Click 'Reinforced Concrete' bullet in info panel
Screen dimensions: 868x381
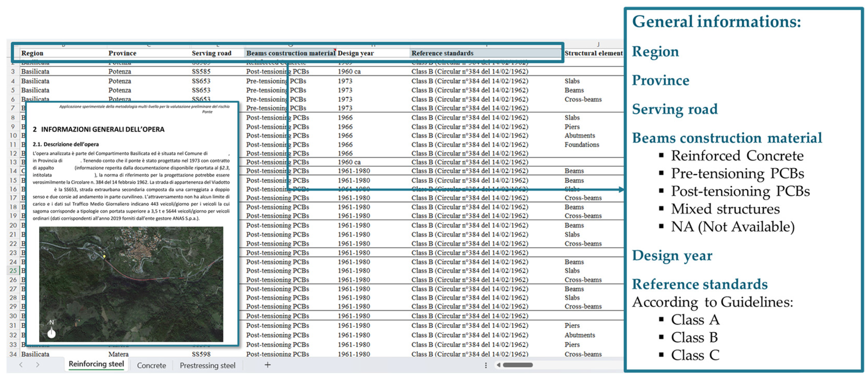pos(737,156)
